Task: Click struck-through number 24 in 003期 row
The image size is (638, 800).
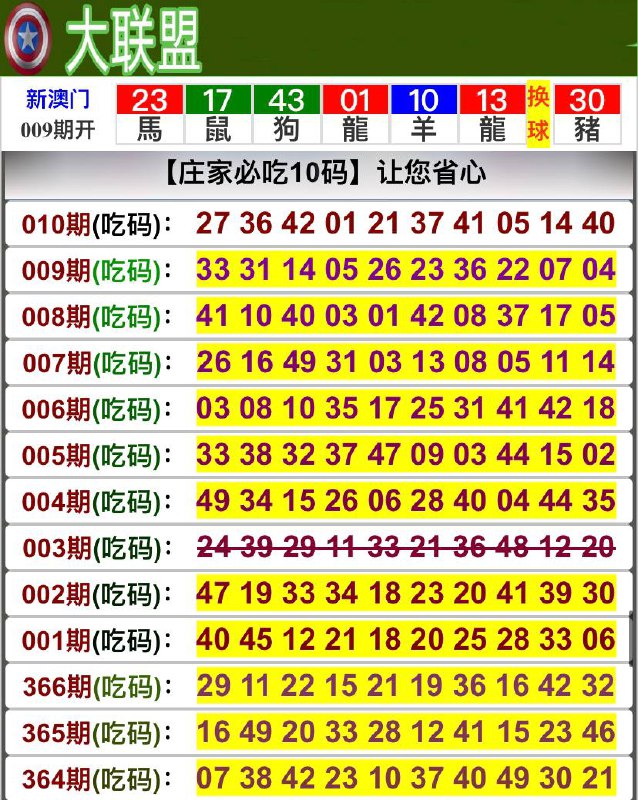Action: click(213, 547)
